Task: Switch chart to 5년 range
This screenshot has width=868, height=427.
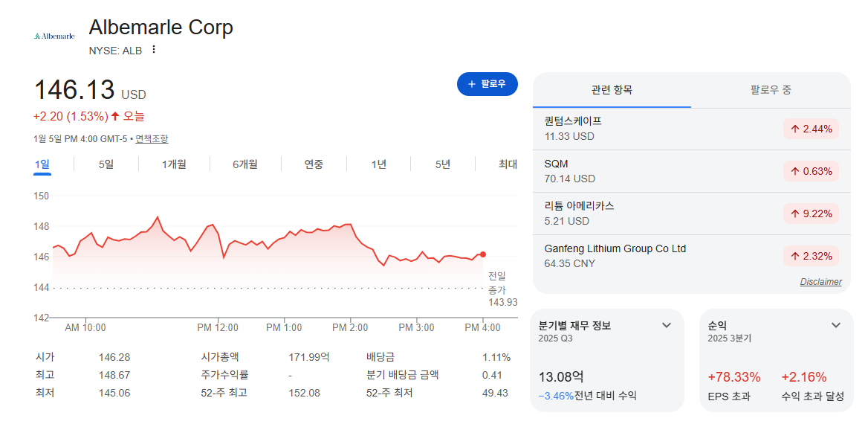Action: 443,164
